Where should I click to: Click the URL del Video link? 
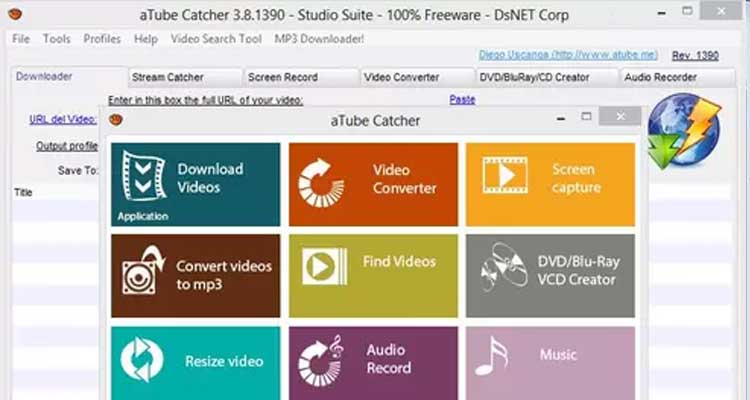click(63, 120)
